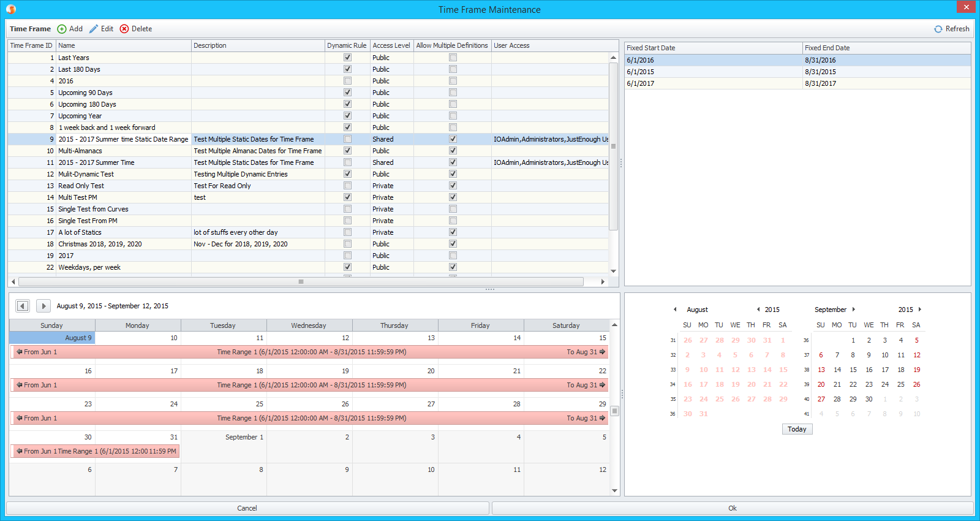Viewport: 980px width, 521px height.
Task: Click the Cancel button
Action: (247, 508)
